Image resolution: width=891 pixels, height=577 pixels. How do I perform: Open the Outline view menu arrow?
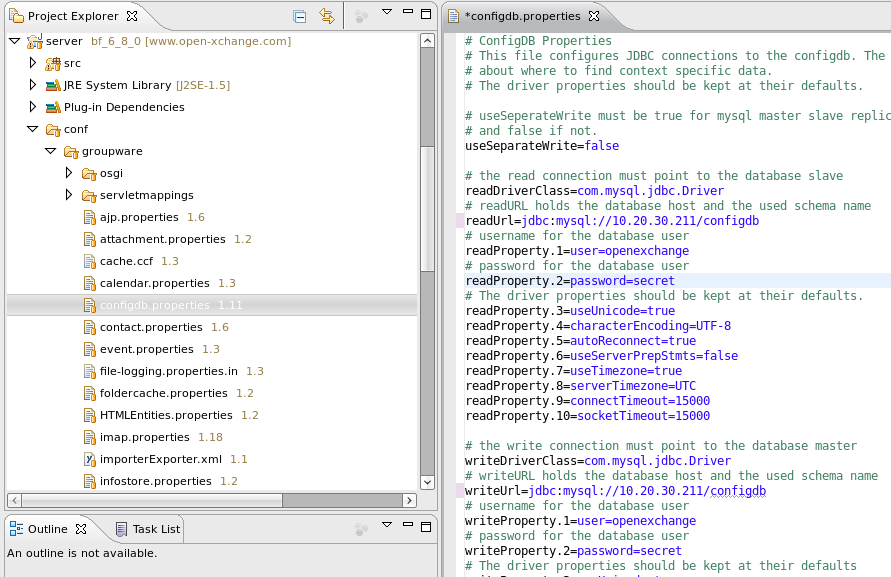pyautogui.click(x=386, y=526)
